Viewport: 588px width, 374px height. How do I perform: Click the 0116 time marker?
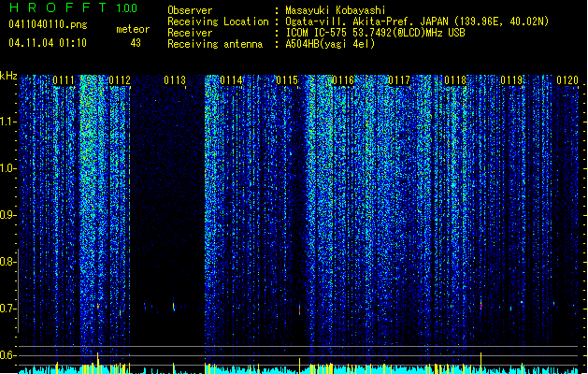pyautogui.click(x=343, y=80)
